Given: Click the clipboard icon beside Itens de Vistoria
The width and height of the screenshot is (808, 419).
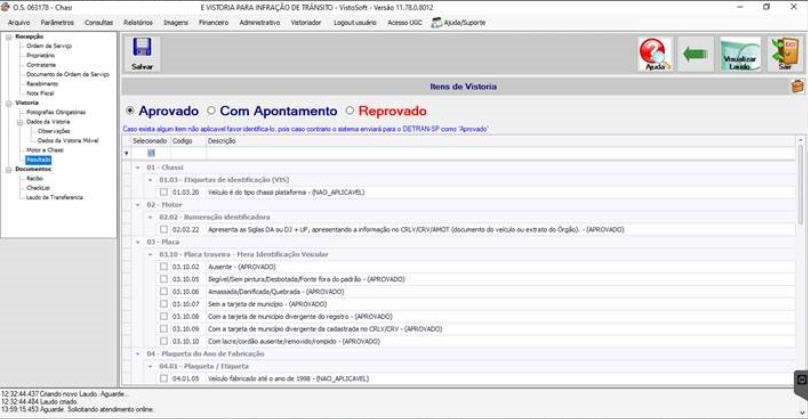Looking at the screenshot, I should pyautogui.click(x=797, y=86).
